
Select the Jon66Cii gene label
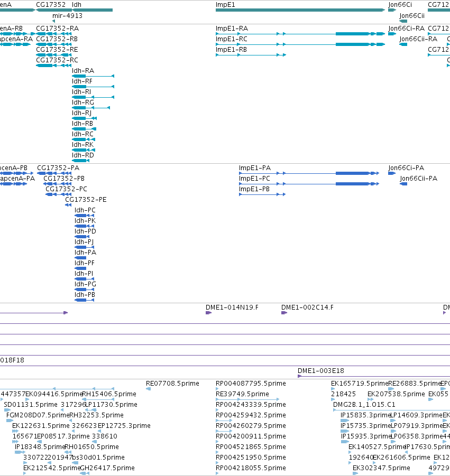pos(412,15)
